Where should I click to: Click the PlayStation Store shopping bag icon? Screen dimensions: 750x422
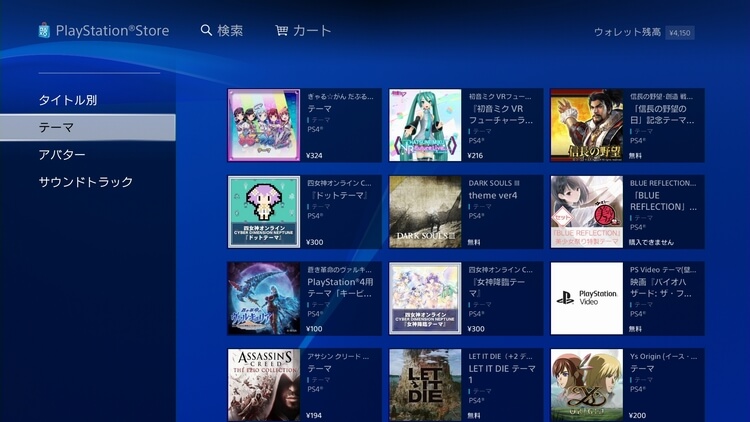44,31
